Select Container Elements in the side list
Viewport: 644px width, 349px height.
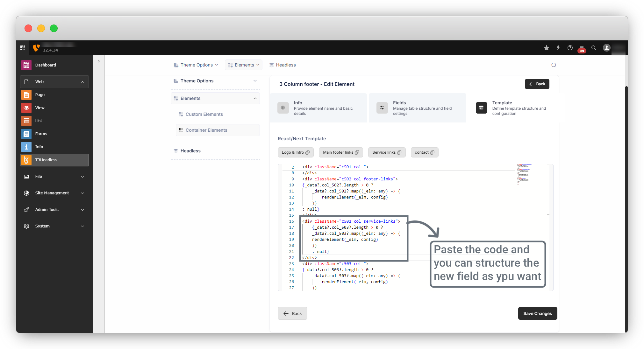[206, 130]
